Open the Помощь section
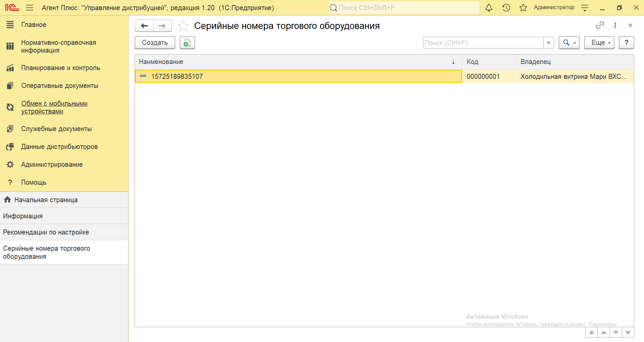Screen dimensions: 644x342 [x=64, y=182]
